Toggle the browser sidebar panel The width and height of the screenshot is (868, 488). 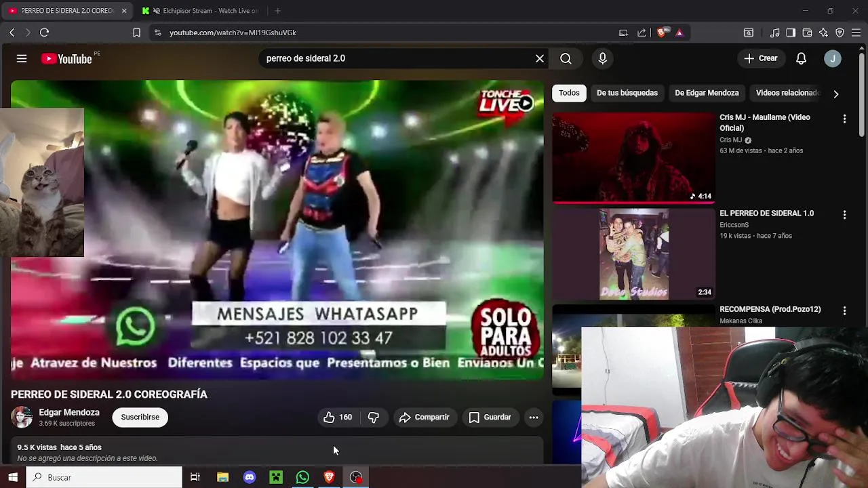(791, 33)
